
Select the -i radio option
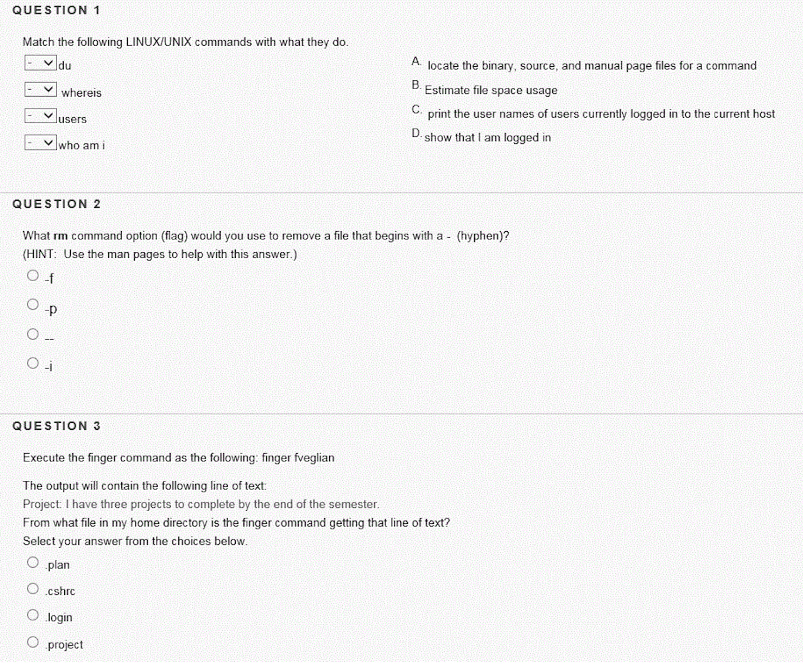click(x=33, y=363)
